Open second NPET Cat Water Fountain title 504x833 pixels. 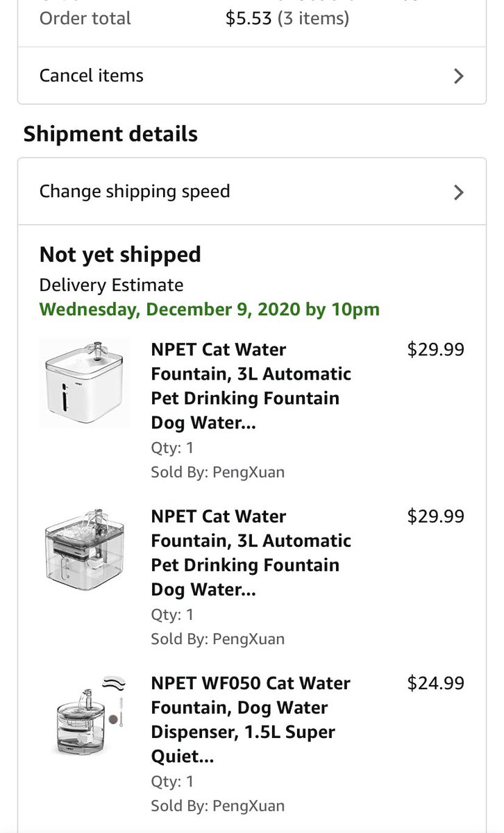[x=251, y=553]
